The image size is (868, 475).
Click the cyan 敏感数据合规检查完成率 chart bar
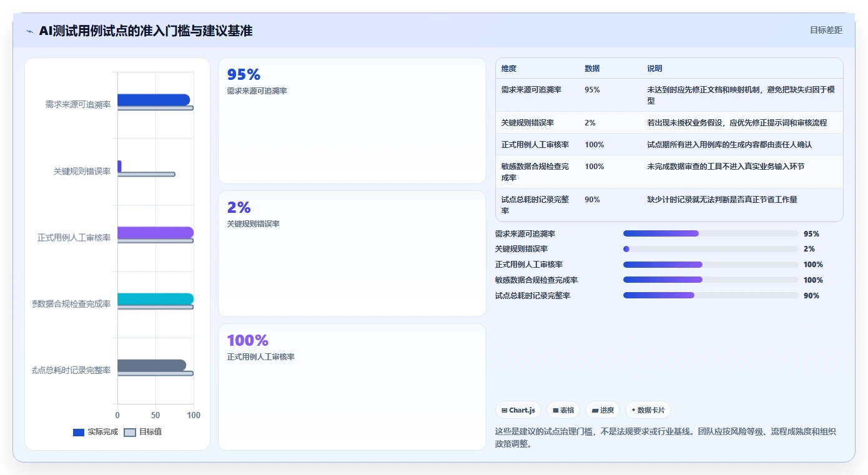[x=155, y=299]
